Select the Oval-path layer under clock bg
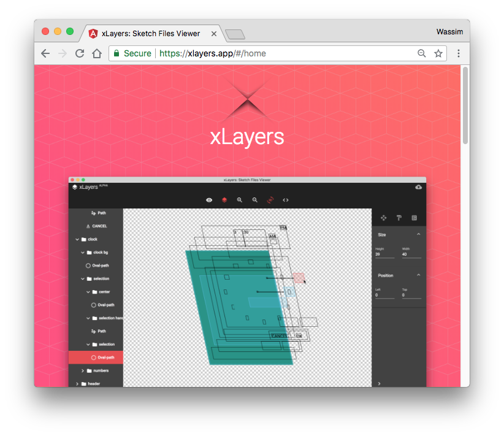504x436 pixels. (96, 266)
